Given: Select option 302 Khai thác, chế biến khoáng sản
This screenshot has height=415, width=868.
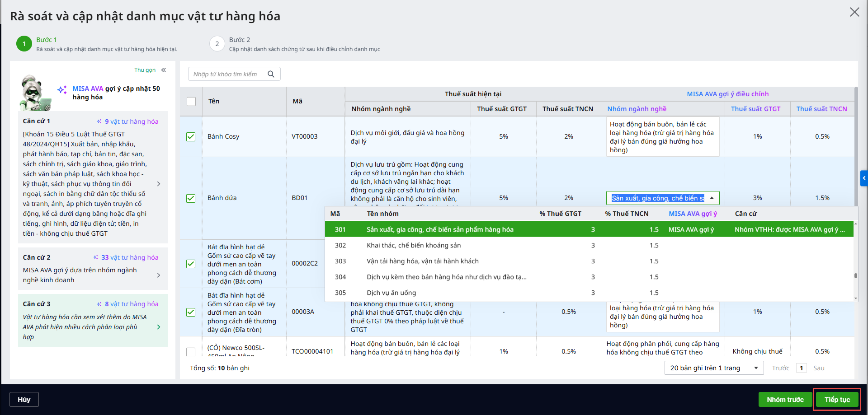Looking at the screenshot, I should pos(589,245).
